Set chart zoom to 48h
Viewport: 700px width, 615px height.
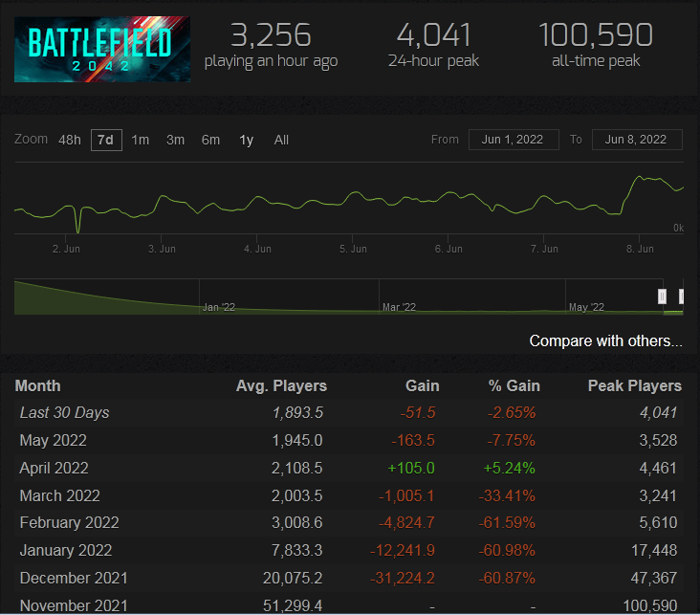pos(70,141)
